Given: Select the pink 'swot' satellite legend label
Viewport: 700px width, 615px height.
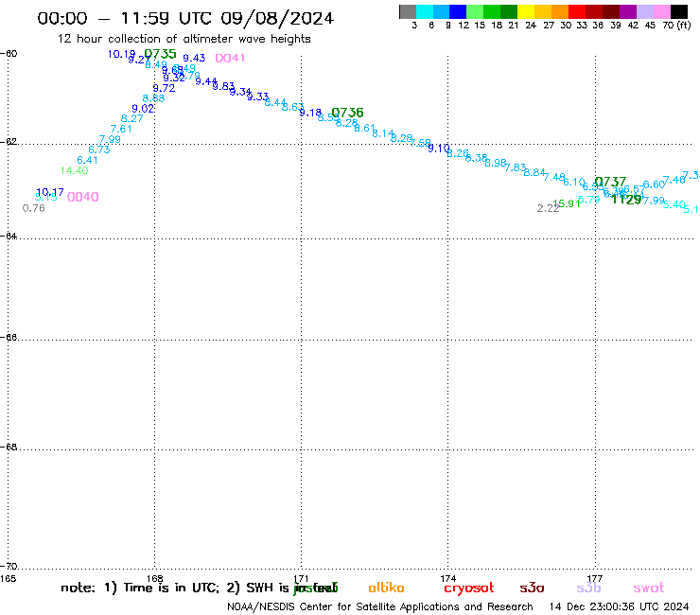Looking at the screenshot, I should (649, 589).
